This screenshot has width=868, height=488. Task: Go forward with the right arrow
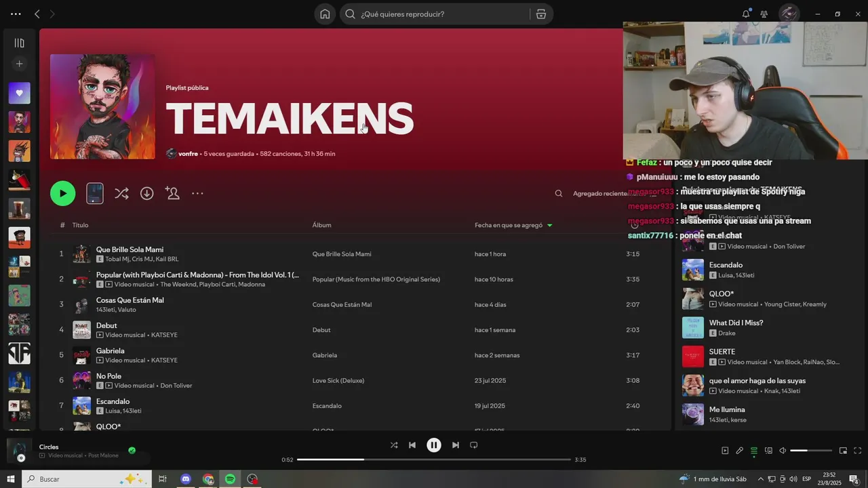pos(52,14)
